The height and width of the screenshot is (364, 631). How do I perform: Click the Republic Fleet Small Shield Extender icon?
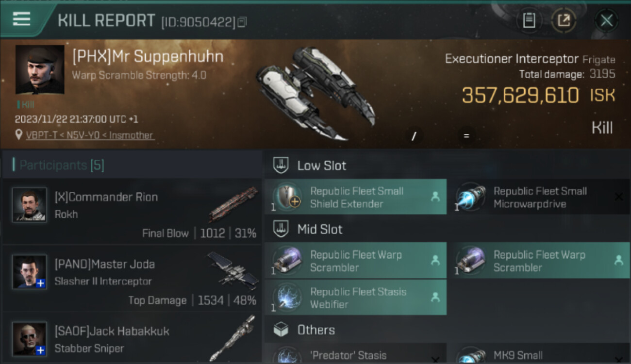(287, 197)
